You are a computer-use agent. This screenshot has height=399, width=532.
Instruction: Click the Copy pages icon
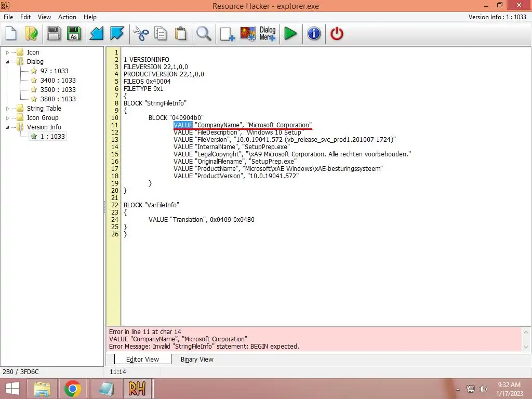[x=161, y=34]
